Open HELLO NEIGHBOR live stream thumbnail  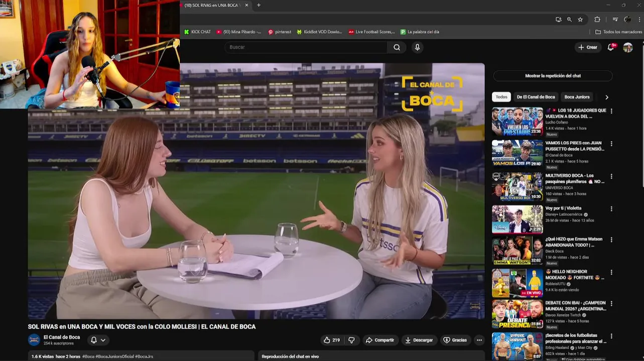point(517,283)
